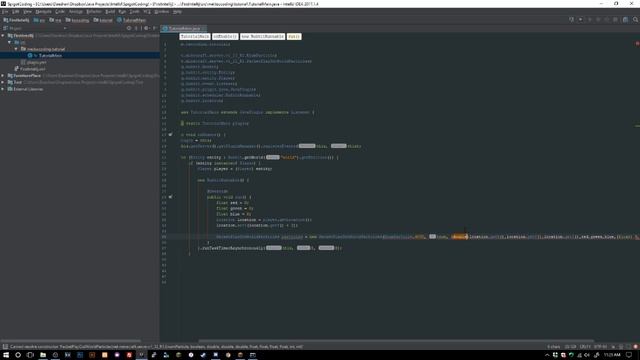Click the Run icon in the toolbar
This screenshot has width=640, height=360.
tap(590, 20)
